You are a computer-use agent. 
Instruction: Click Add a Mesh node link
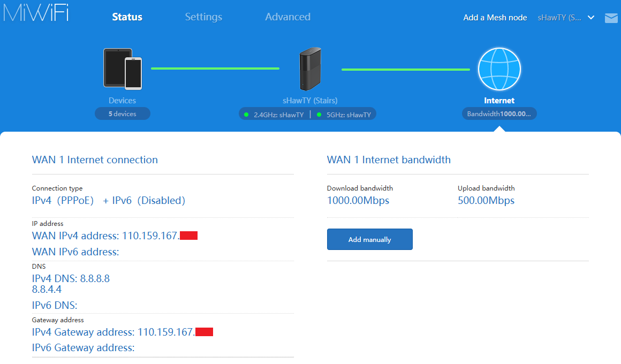click(495, 18)
